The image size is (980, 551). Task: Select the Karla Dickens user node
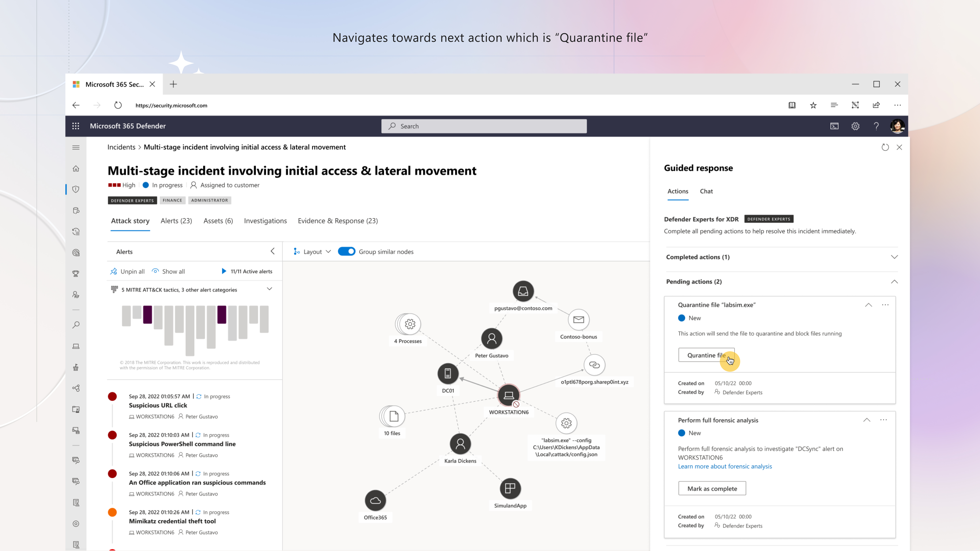[x=460, y=444]
